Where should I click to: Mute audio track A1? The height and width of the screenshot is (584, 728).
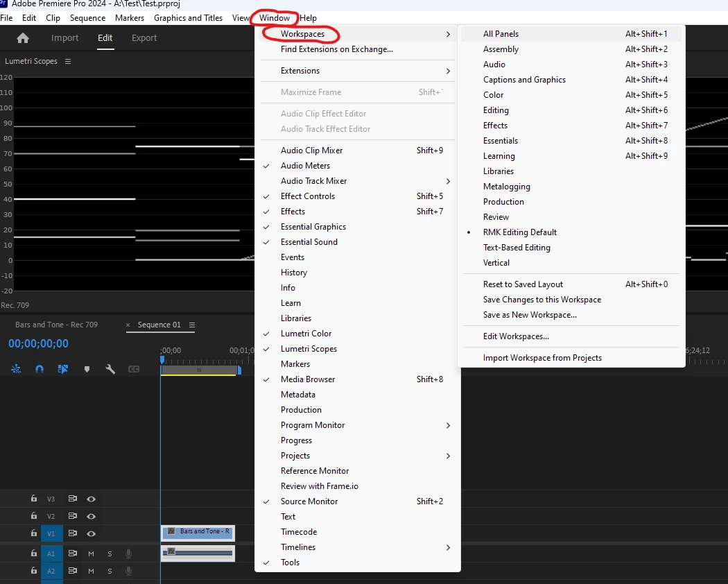click(x=91, y=553)
